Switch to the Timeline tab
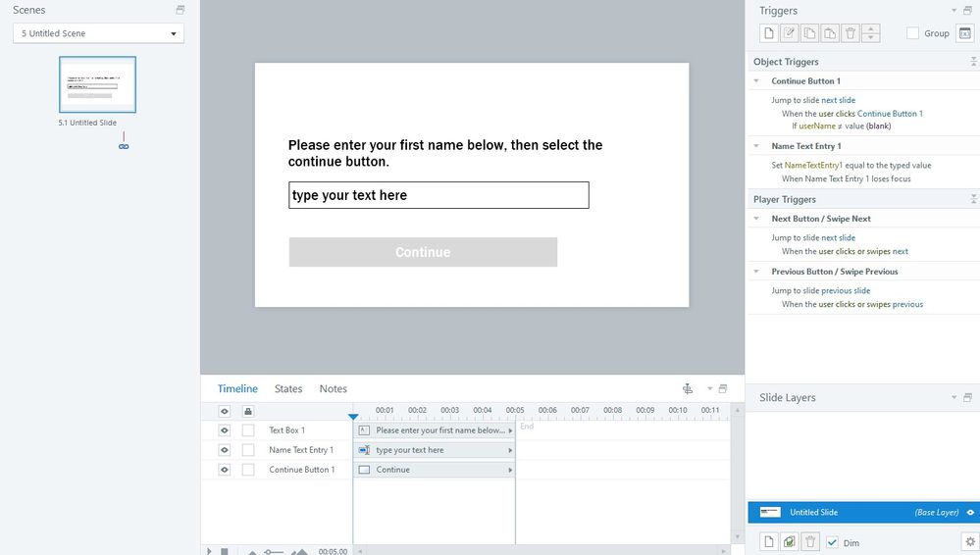 (237, 388)
